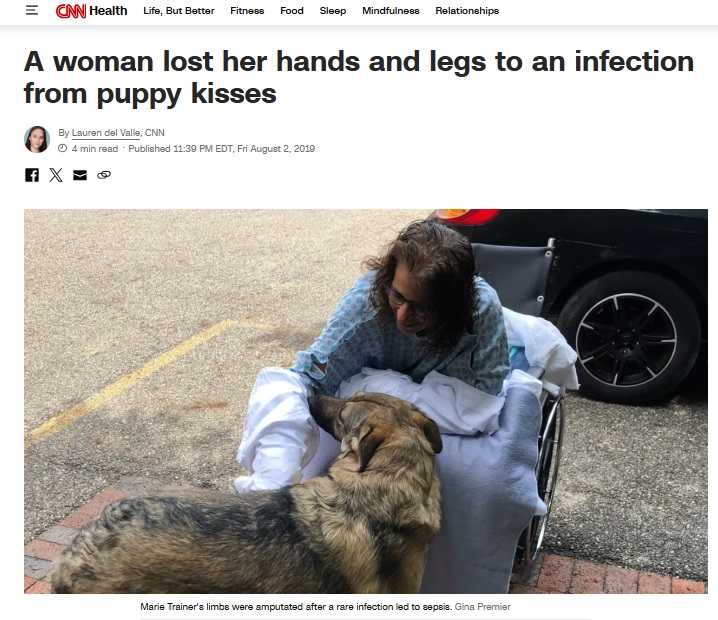Open the Mindfulness section

coord(391,11)
